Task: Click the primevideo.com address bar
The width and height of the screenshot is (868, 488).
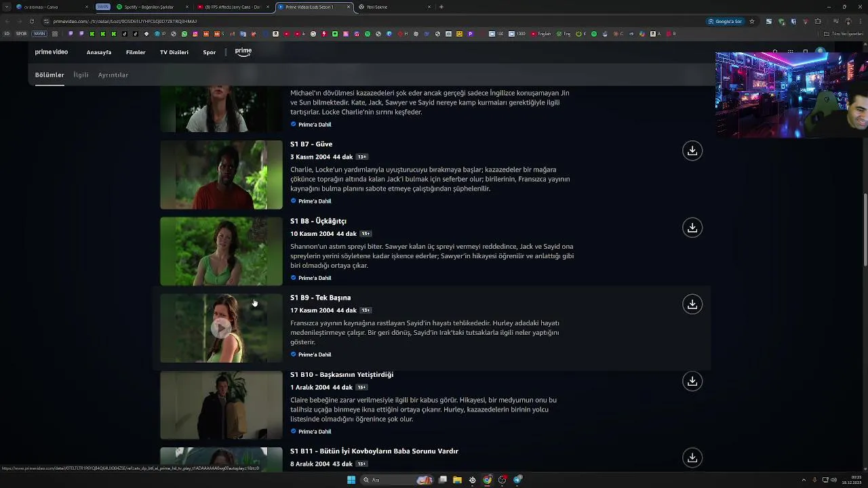Action: coord(373,21)
